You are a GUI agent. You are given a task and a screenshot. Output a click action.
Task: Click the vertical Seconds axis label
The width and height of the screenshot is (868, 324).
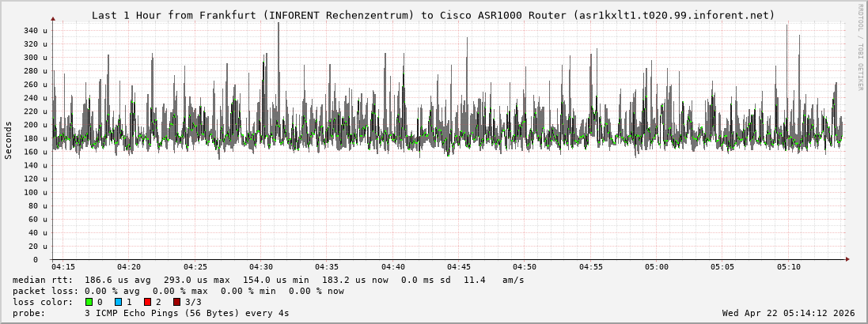pos(9,140)
